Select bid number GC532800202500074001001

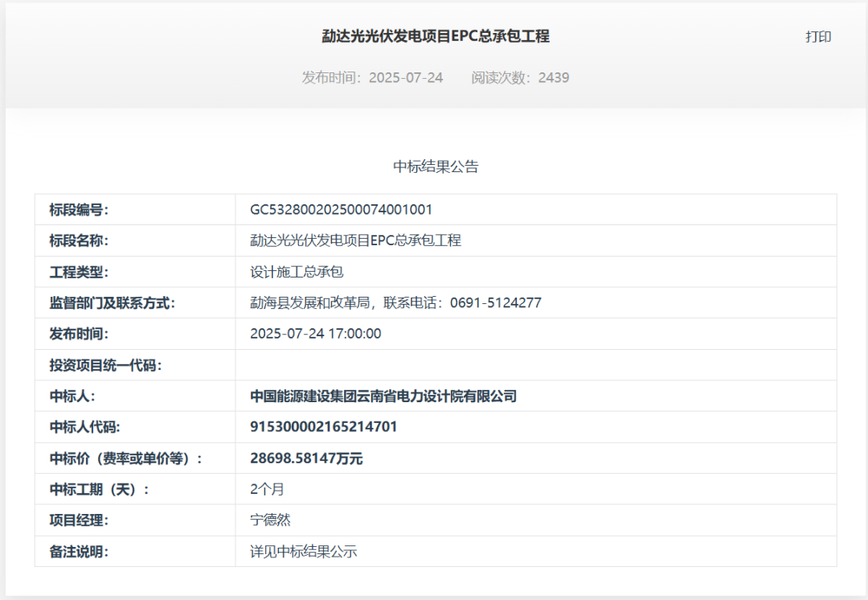pos(341,209)
